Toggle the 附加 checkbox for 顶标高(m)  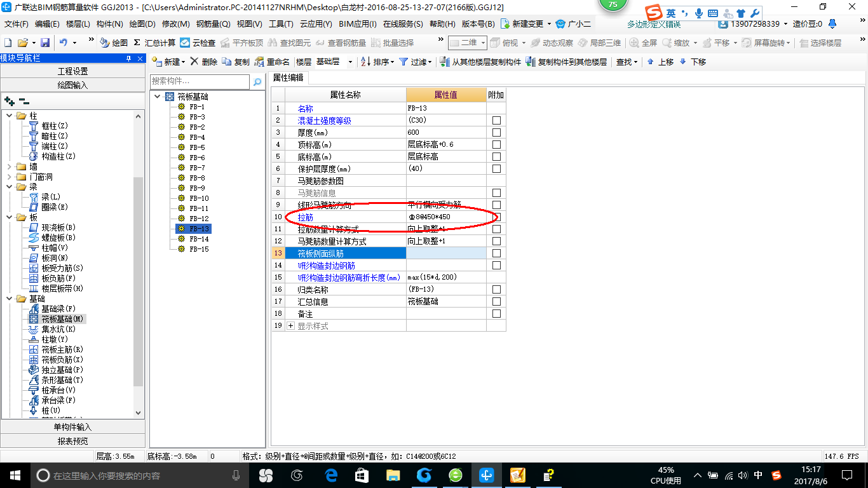point(496,145)
